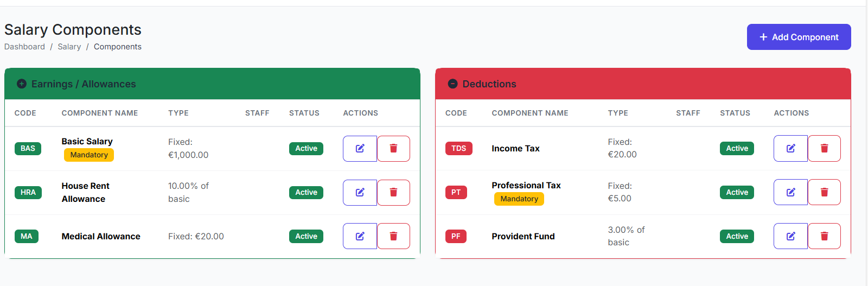The height and width of the screenshot is (286, 868).
Task: Click the minus icon in Deductions header
Action: click(452, 84)
